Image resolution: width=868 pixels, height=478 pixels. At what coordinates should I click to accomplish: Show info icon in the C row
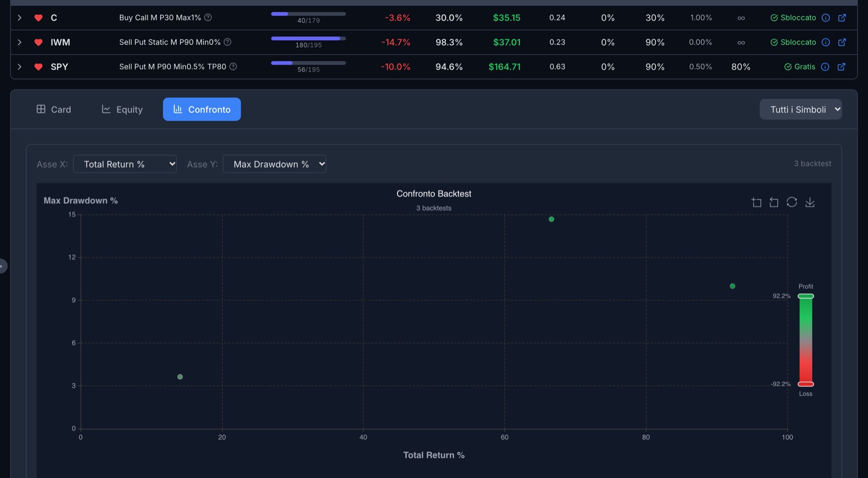826,18
